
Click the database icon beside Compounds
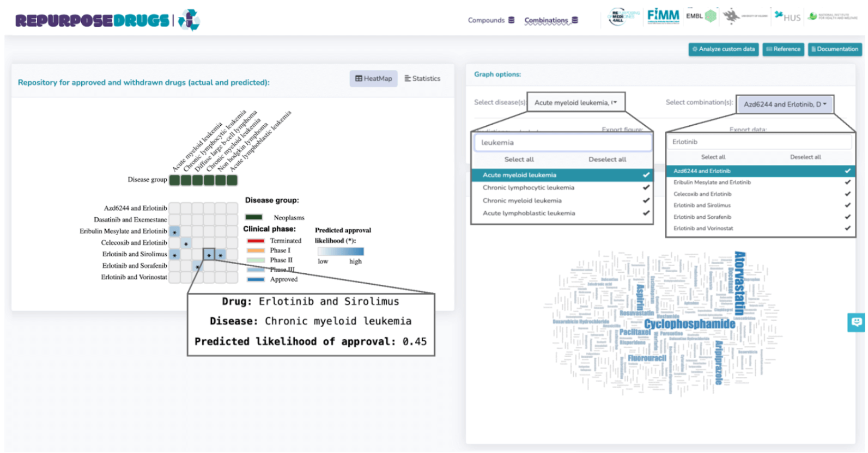[x=511, y=20]
